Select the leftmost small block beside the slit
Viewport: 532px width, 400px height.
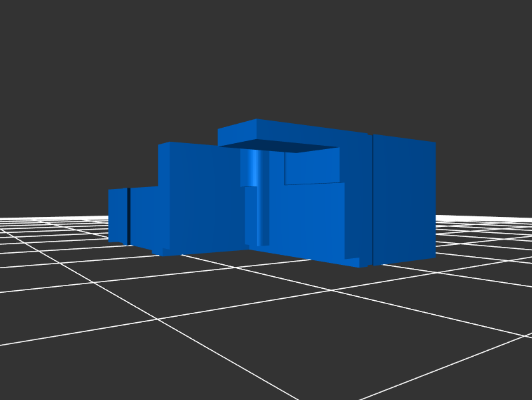tap(117, 215)
